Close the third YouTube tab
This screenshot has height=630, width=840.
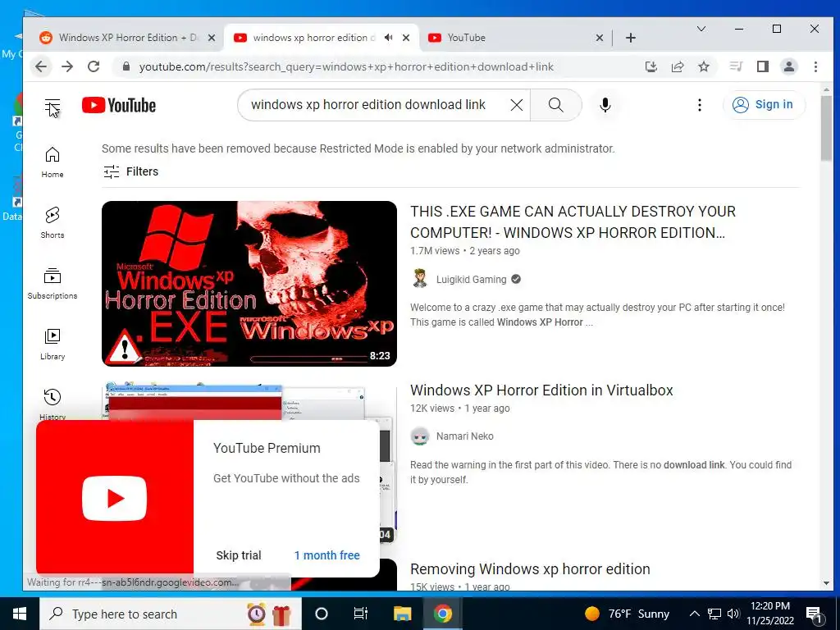click(600, 38)
